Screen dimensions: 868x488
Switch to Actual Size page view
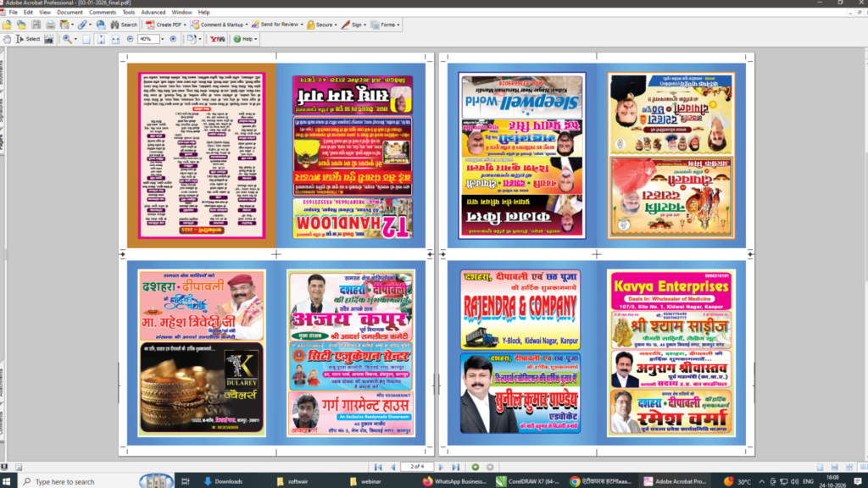click(86, 39)
